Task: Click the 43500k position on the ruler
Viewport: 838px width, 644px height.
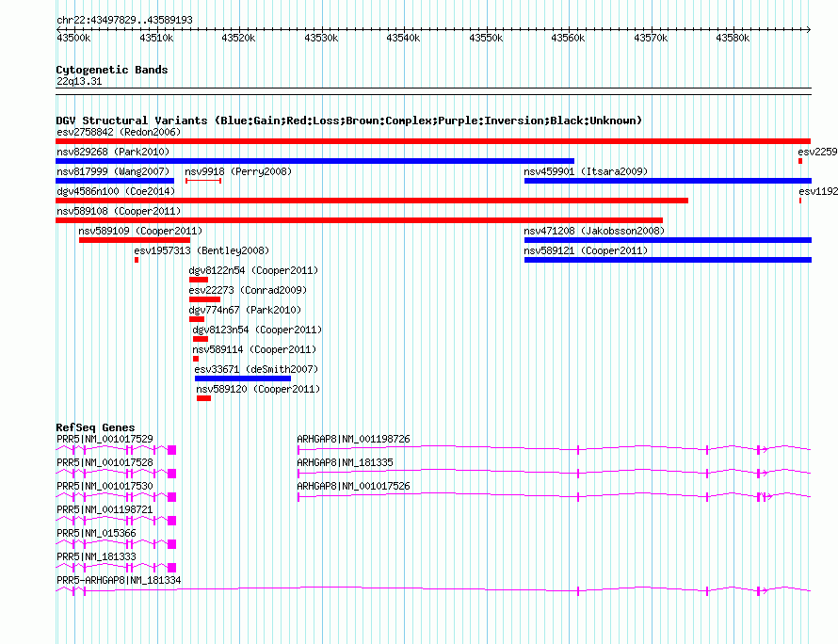Action: [73, 38]
